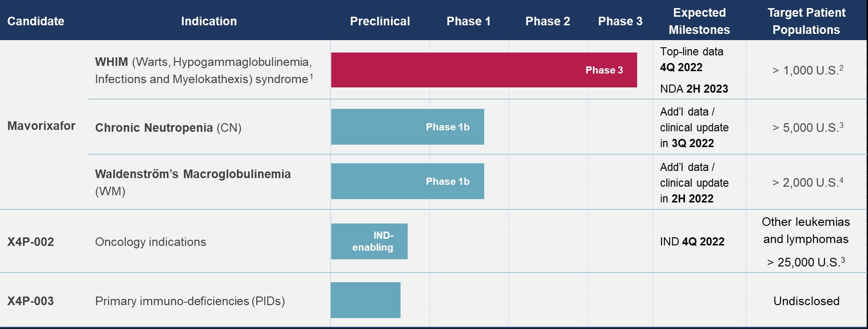The image size is (868, 329).
Task: Click the Expected Milestones header
Action: [699, 21]
